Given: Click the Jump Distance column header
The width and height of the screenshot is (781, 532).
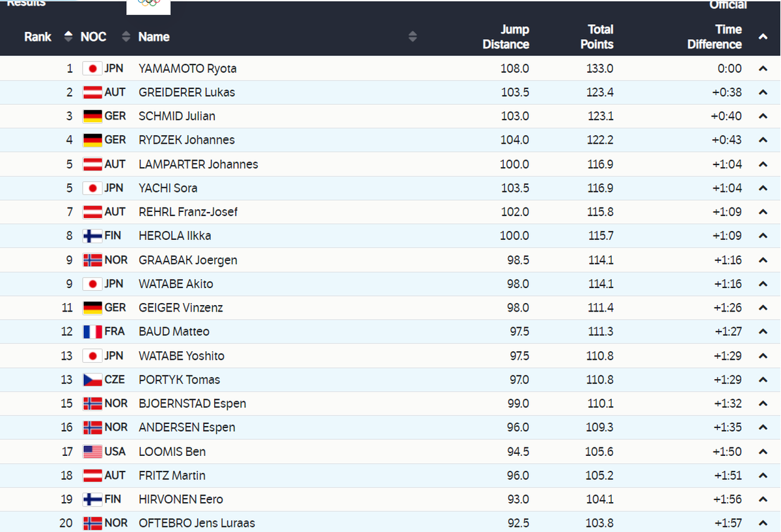Looking at the screenshot, I should tap(506, 37).
